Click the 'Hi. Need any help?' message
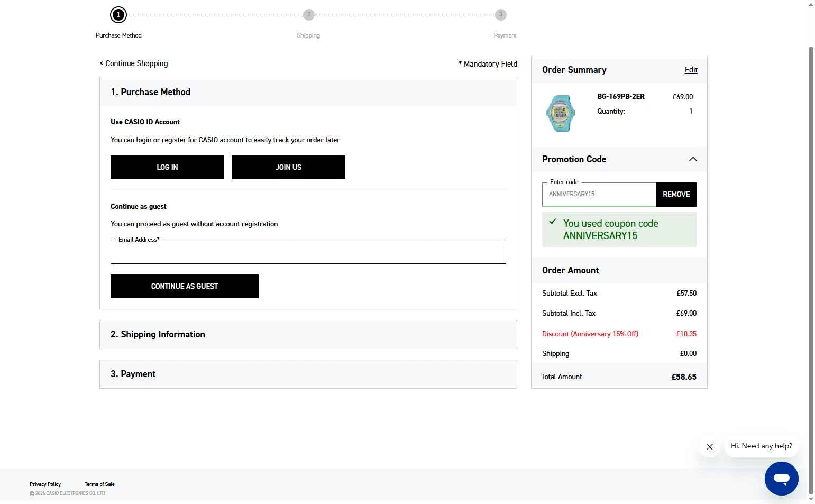The height and width of the screenshot is (504, 815). pos(762,446)
